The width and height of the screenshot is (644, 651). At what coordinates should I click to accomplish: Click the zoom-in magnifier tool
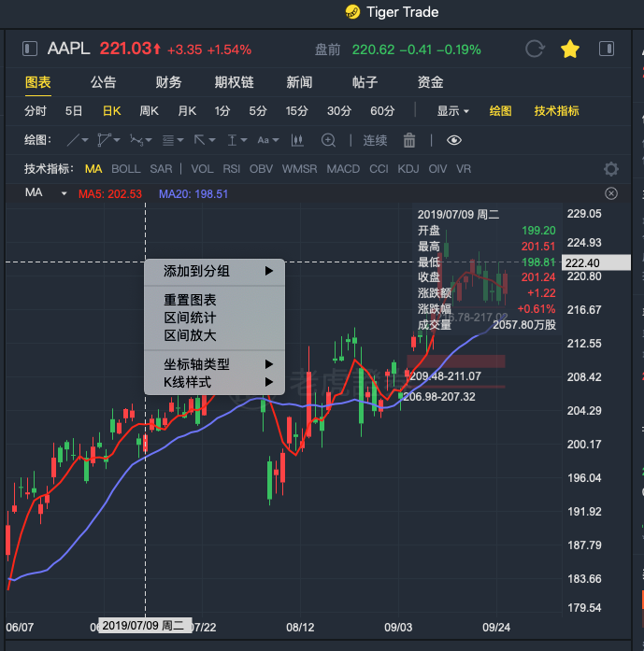pyautogui.click(x=328, y=140)
